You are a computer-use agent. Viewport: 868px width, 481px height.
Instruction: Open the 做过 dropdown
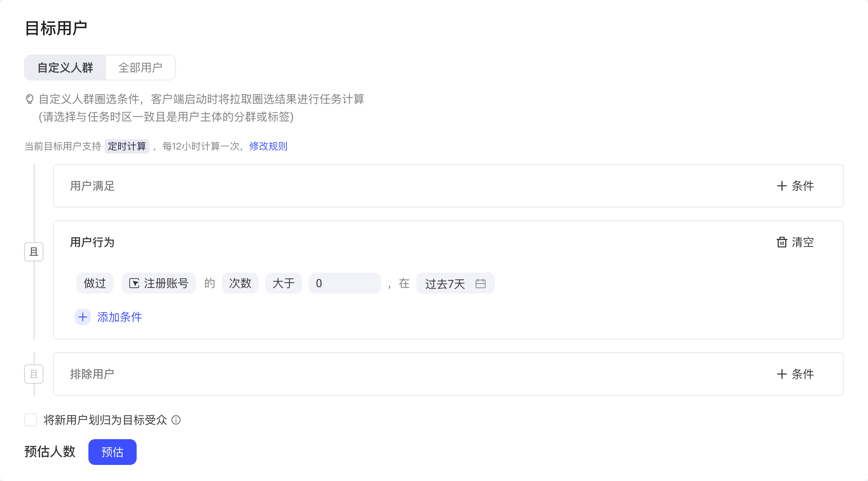click(x=95, y=283)
